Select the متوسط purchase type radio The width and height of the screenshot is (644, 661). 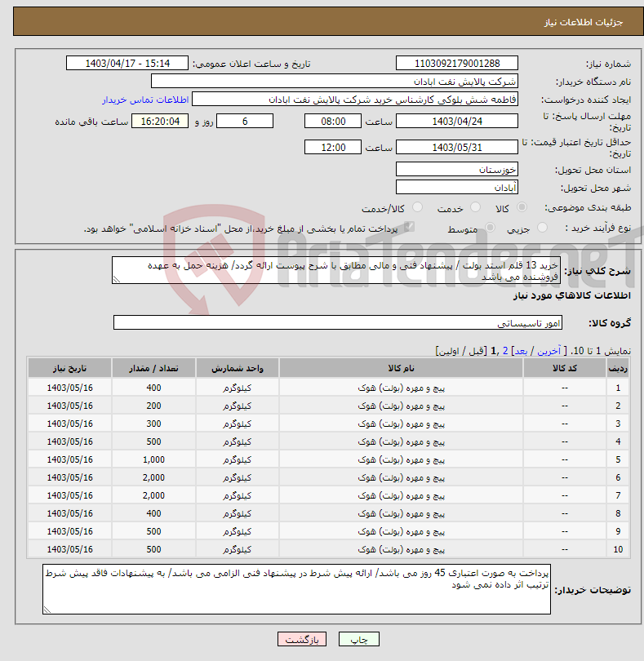pos(490,228)
